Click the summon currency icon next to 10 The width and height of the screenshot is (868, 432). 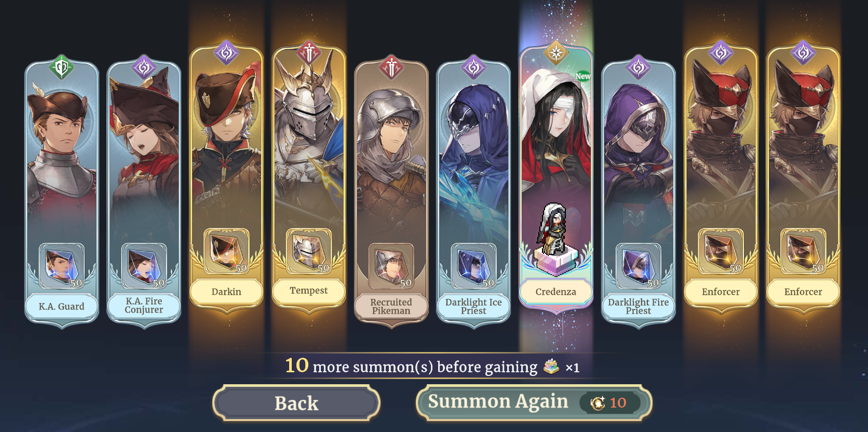(598, 402)
